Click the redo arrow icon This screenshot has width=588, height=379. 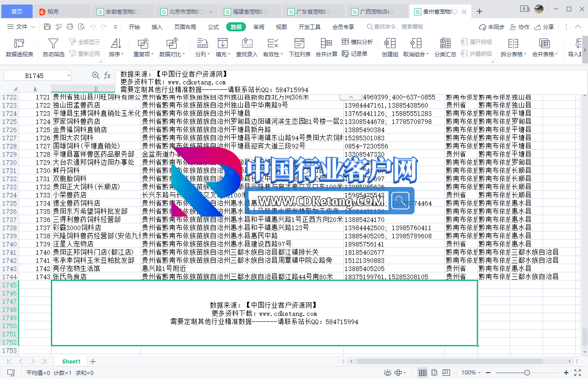[104, 27]
